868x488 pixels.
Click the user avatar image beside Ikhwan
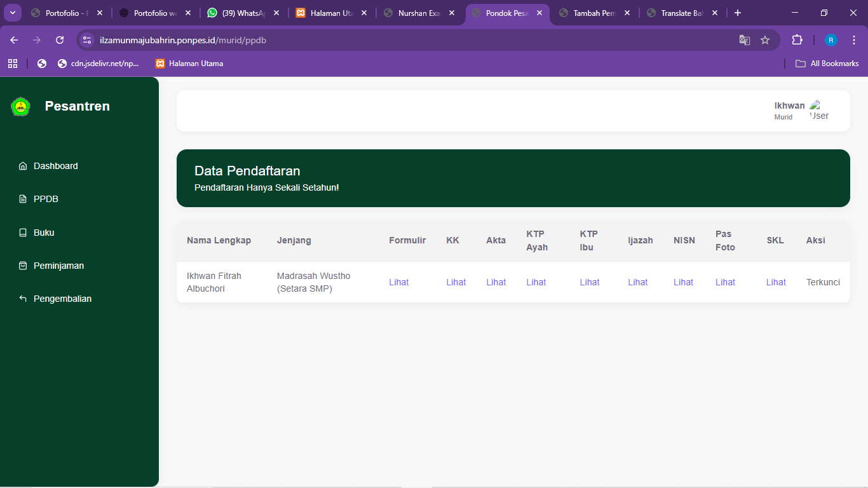(x=819, y=111)
